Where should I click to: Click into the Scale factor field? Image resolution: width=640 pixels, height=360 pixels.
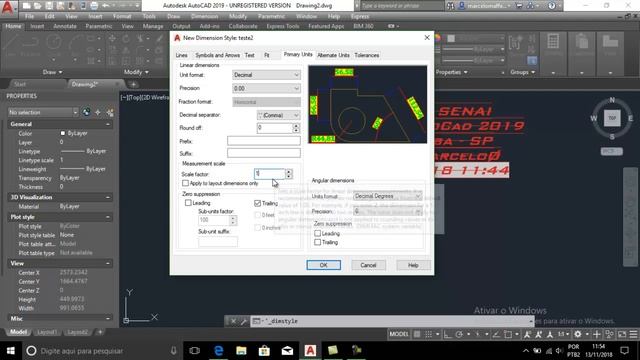269,174
